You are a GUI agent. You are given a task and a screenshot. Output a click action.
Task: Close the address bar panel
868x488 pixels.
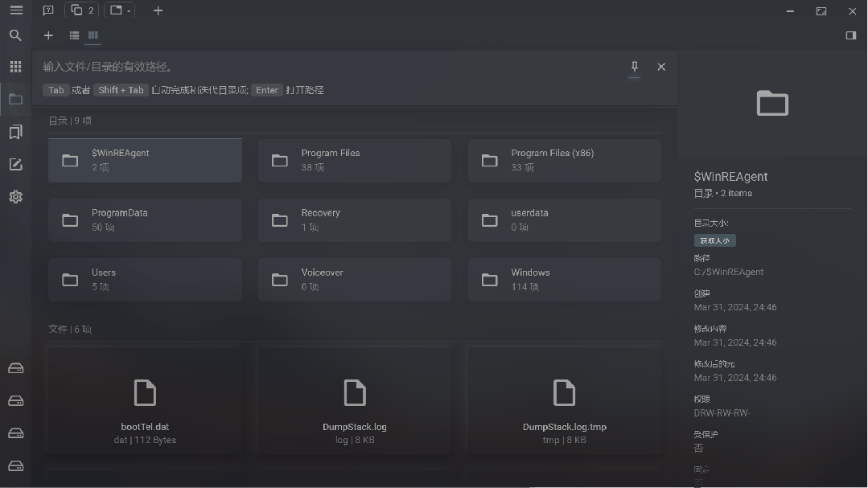(x=661, y=67)
